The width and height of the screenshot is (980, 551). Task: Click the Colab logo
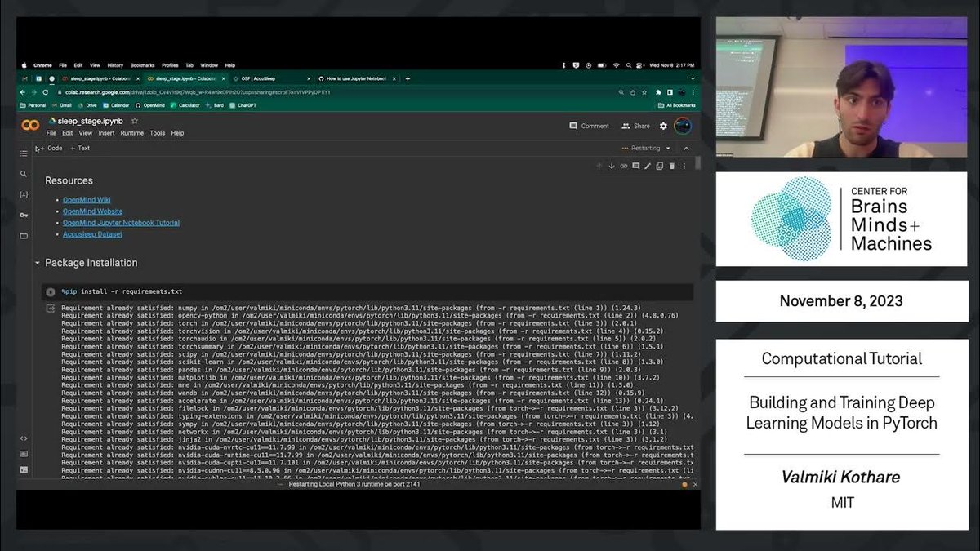coord(30,125)
